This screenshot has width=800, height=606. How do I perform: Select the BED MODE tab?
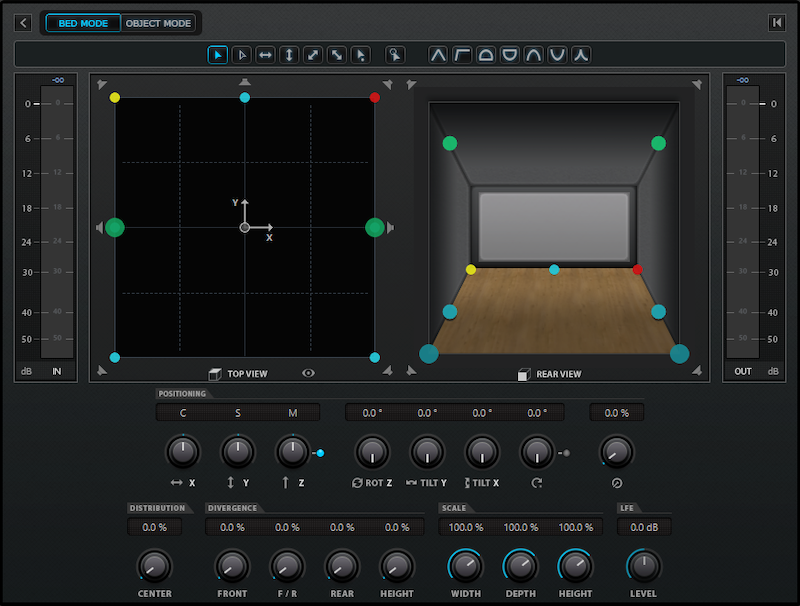82,22
